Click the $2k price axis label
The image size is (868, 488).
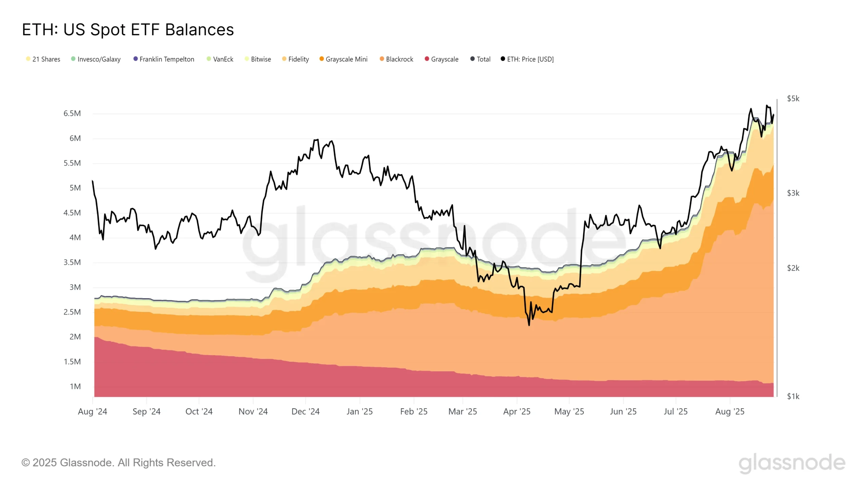coord(793,268)
